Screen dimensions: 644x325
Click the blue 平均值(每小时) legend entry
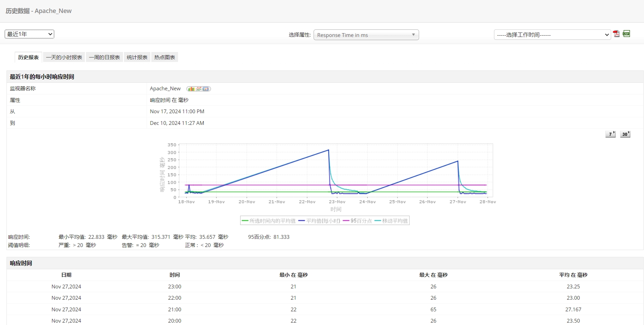[x=319, y=221]
